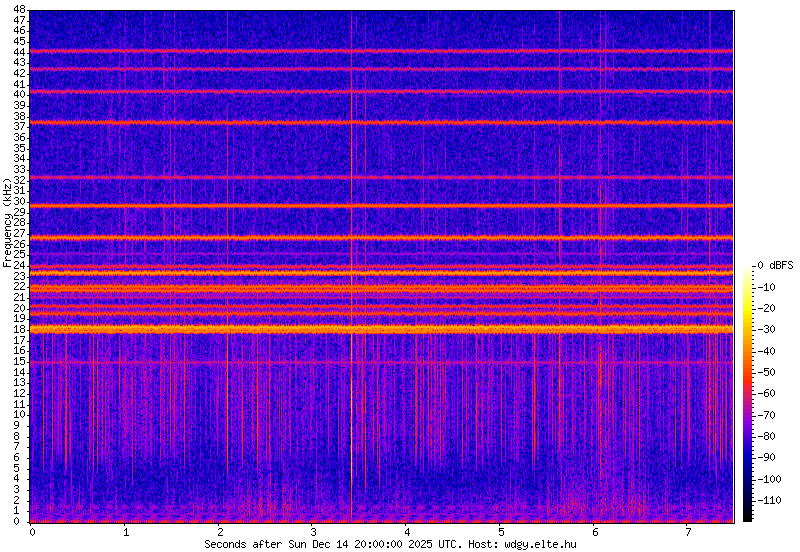800x552 pixels.
Task: Click the "-40" colorbar label
Action: coord(765,351)
